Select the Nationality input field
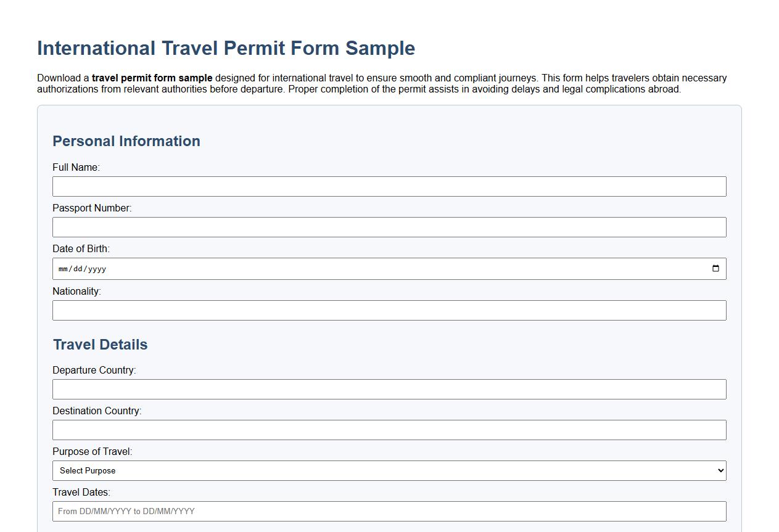This screenshot has height=532, width=779. pos(389,310)
